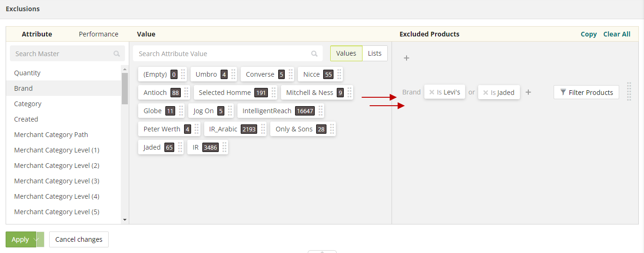Remove the Is Levi's condition with its X
Image resolution: width=644 pixels, height=253 pixels.
(432, 93)
